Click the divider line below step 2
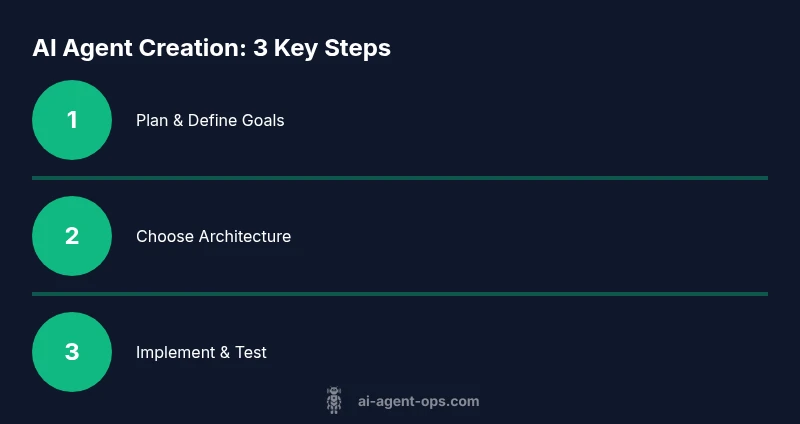The width and height of the screenshot is (800, 424). click(x=400, y=294)
